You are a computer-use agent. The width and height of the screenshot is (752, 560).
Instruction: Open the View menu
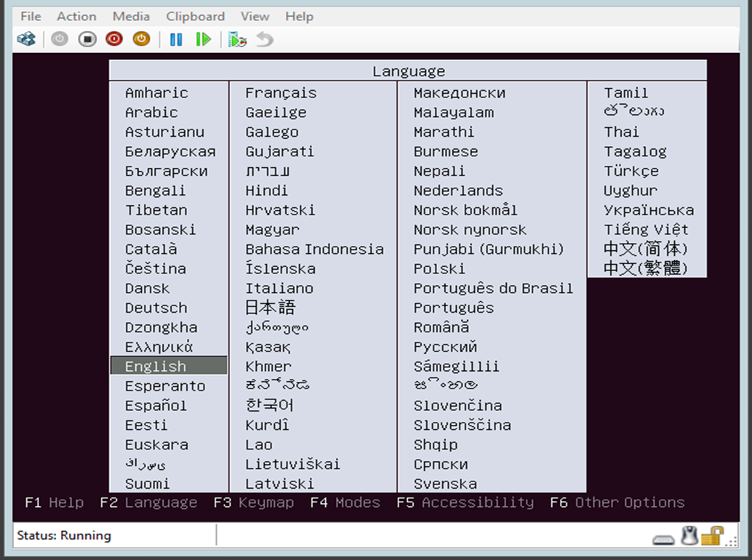pyautogui.click(x=255, y=16)
